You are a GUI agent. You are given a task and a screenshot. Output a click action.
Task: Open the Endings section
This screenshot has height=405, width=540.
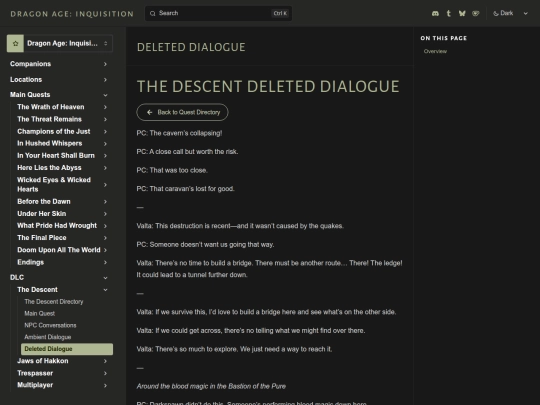(31, 262)
